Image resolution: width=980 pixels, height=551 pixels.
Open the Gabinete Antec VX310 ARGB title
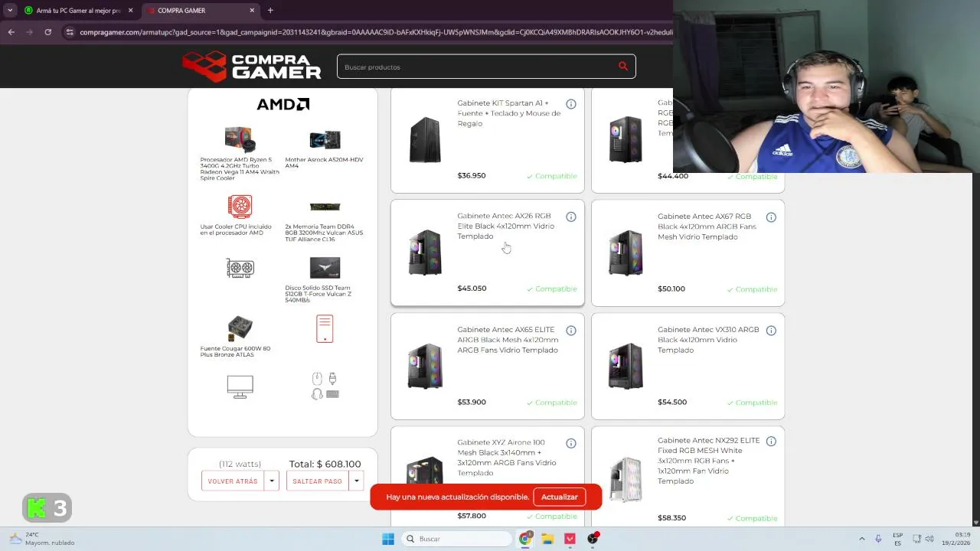point(708,340)
